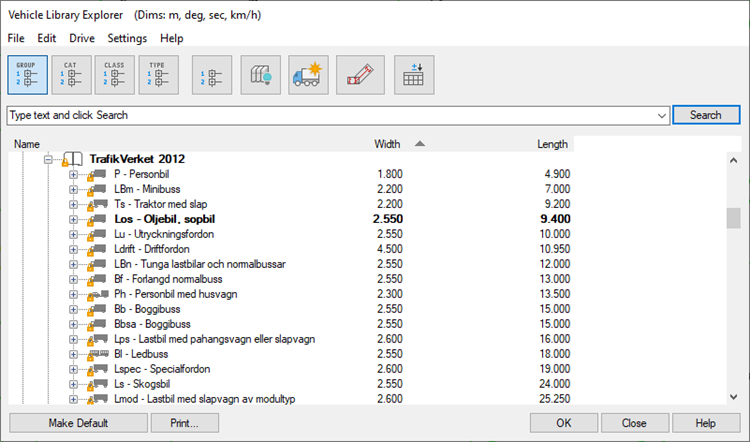Open the File menu

(x=16, y=38)
